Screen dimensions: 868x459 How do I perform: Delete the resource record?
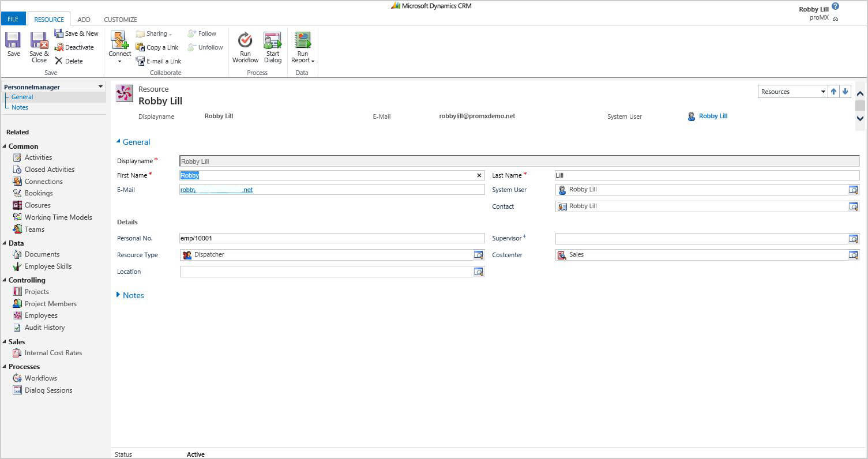pyautogui.click(x=69, y=61)
